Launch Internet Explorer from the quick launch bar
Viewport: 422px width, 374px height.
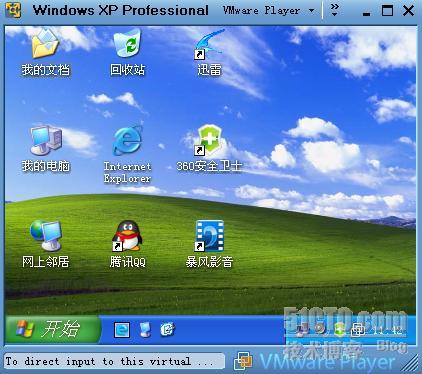122,330
